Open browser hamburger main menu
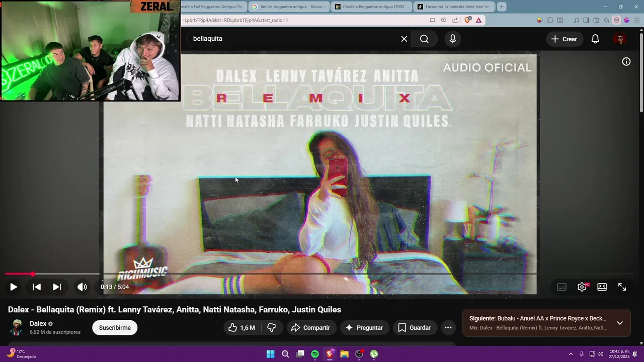644x362 pixels. click(636, 20)
